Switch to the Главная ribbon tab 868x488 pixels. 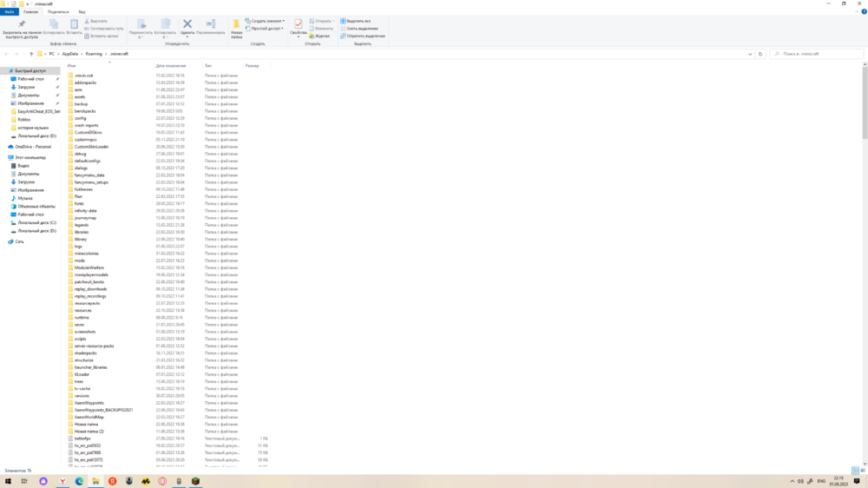[x=31, y=11]
